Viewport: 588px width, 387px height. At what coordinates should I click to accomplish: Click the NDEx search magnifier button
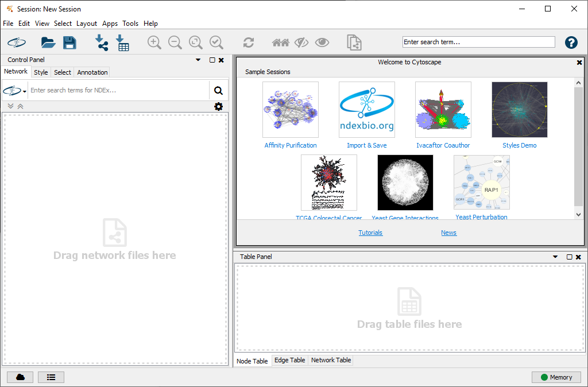point(218,90)
